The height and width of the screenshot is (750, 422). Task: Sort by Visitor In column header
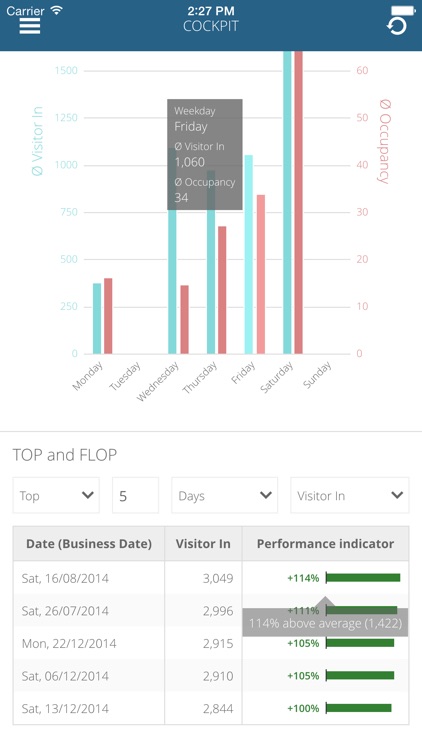point(203,543)
